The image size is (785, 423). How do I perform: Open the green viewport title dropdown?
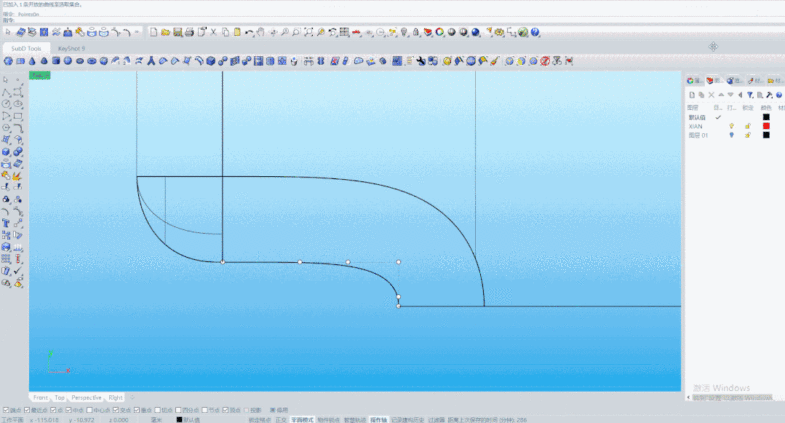(39, 75)
